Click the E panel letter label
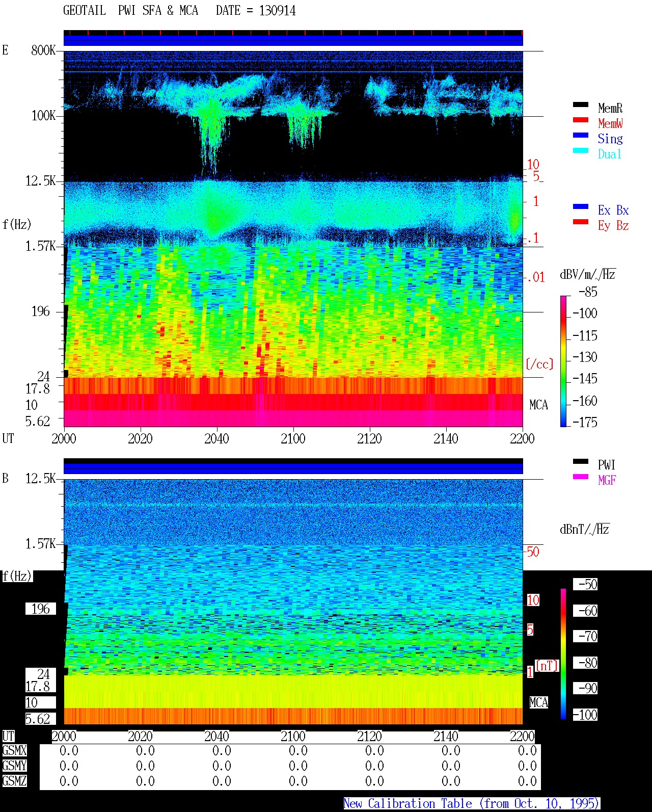The width and height of the screenshot is (652, 812). click(5, 50)
